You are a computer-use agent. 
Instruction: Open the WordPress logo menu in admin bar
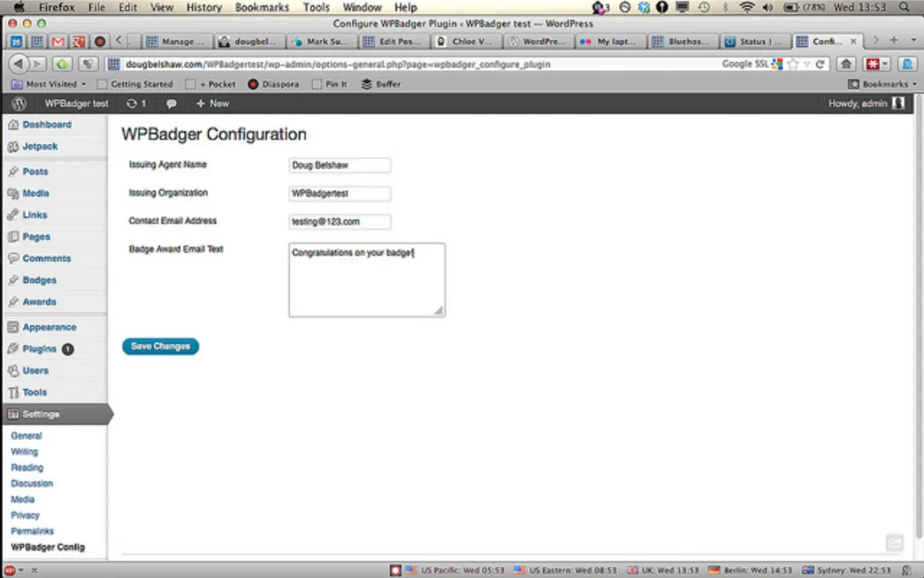[x=19, y=104]
